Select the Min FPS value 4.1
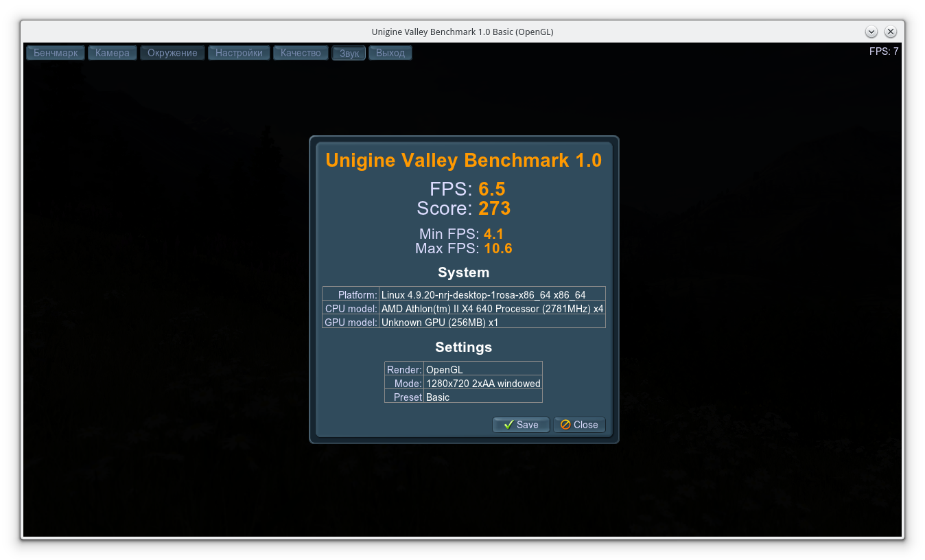This screenshot has width=925, height=560. [x=494, y=234]
